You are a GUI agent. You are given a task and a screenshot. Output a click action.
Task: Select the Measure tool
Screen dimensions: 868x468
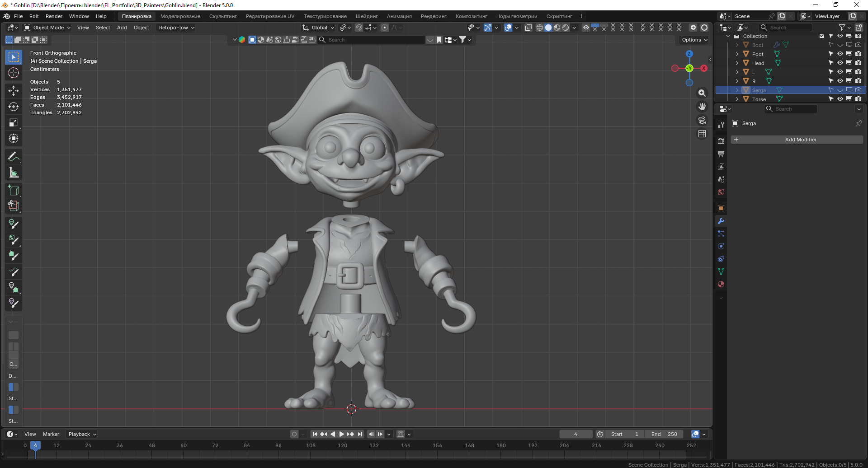[x=14, y=173]
